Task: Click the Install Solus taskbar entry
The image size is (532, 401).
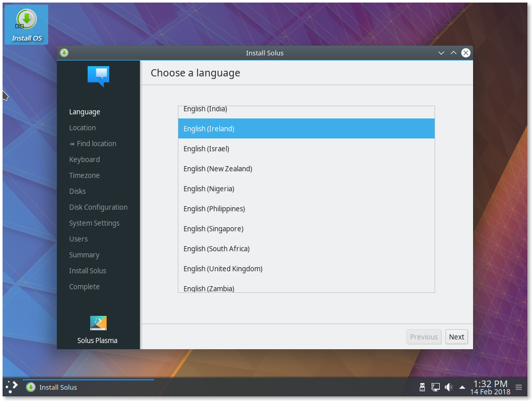Action: pos(88,387)
